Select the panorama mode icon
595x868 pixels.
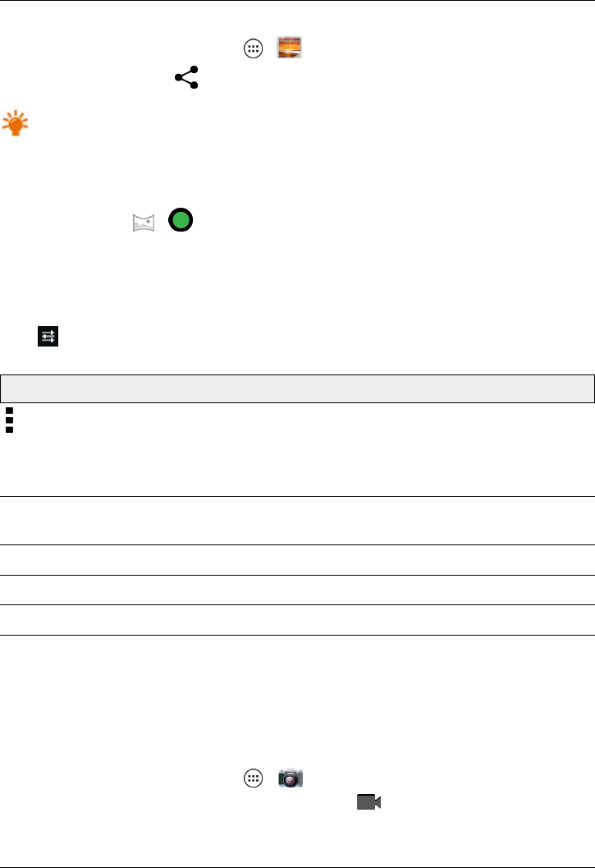click(144, 223)
